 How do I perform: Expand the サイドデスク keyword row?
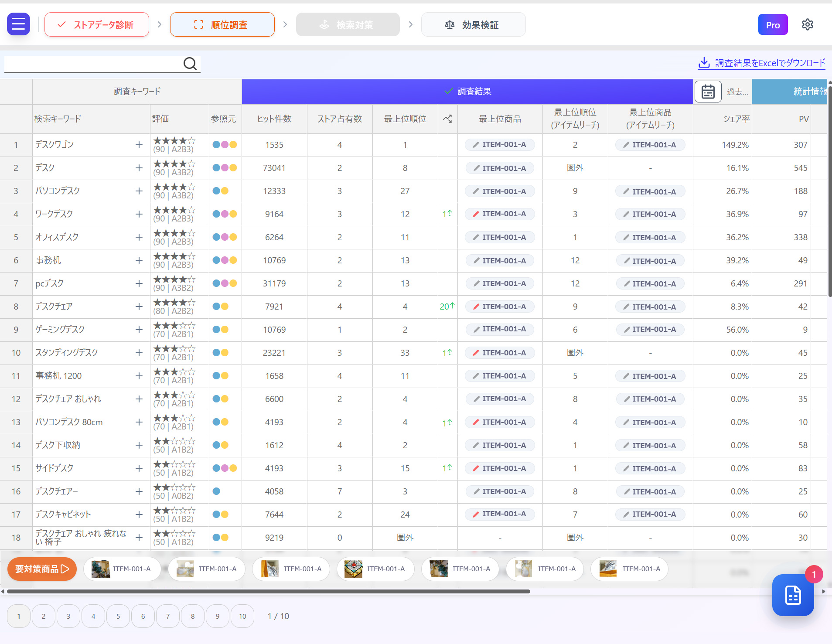pos(139,468)
